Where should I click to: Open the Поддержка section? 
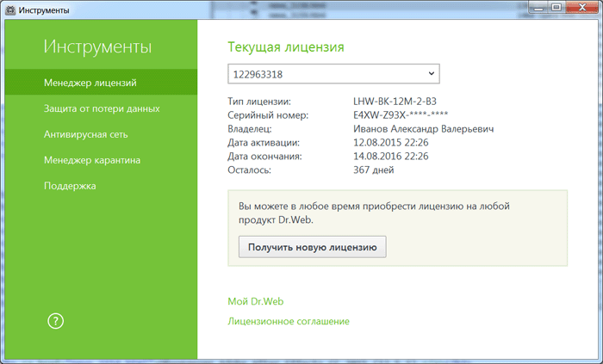(x=70, y=186)
